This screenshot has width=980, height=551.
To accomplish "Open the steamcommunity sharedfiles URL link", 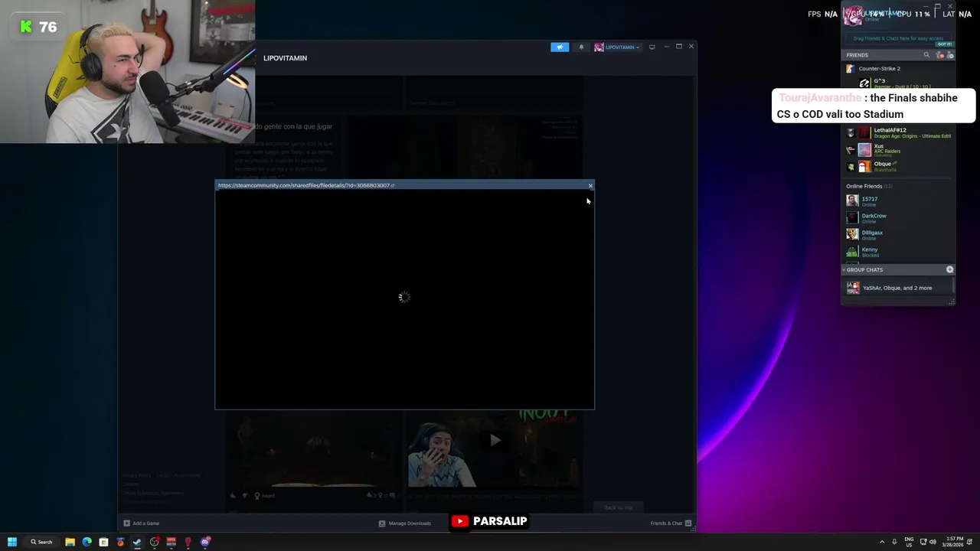I will click(305, 185).
